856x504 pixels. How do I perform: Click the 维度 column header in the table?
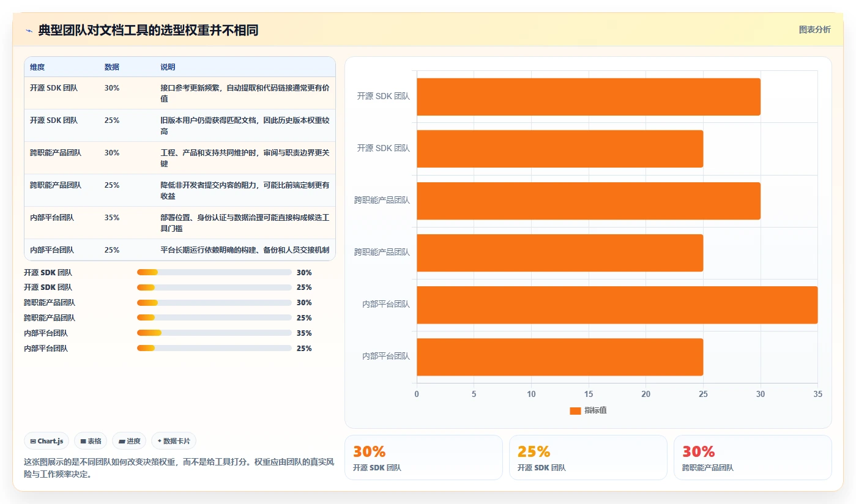pos(37,67)
